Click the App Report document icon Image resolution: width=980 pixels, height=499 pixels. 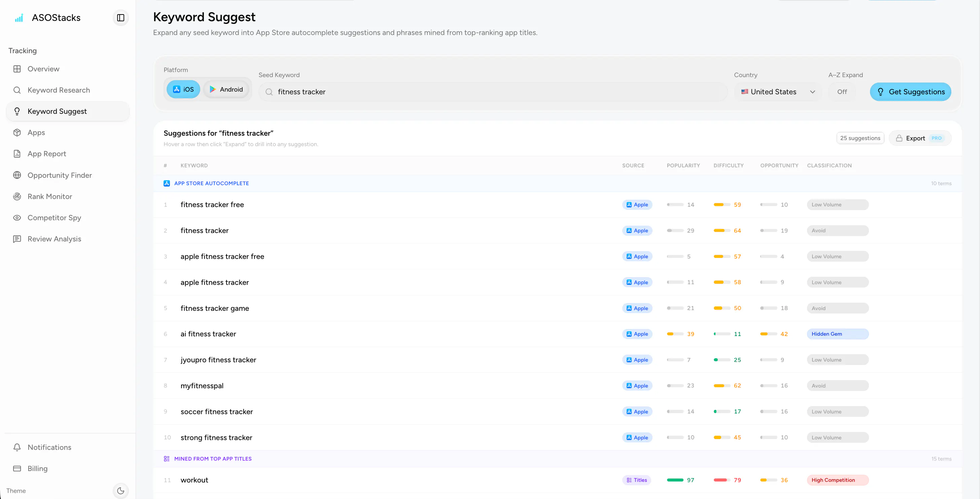coord(17,154)
